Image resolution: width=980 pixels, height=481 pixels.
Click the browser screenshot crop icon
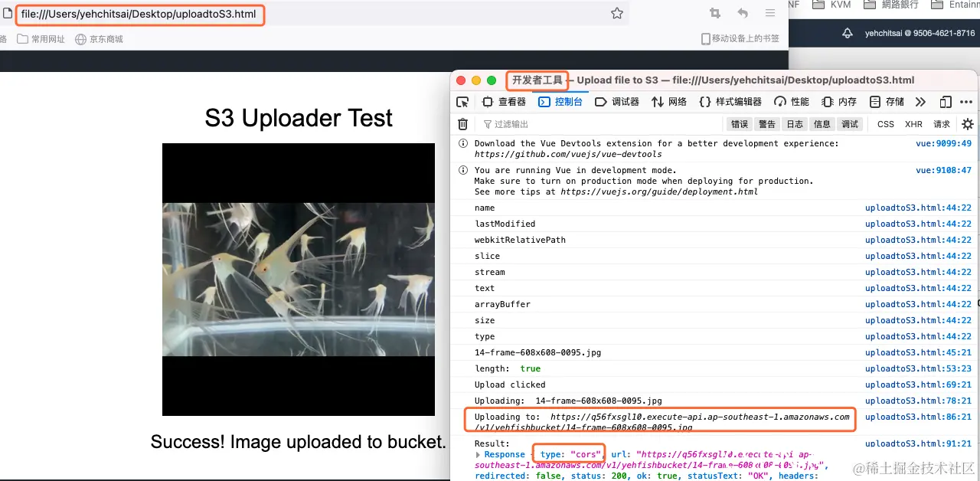715,13
